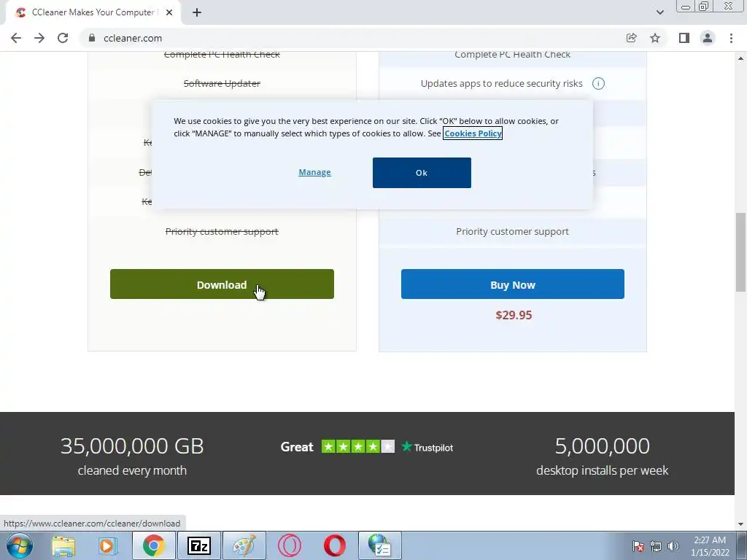The height and width of the screenshot is (560, 747).
Task: Open the Windows Start menu
Action: pyautogui.click(x=20, y=545)
